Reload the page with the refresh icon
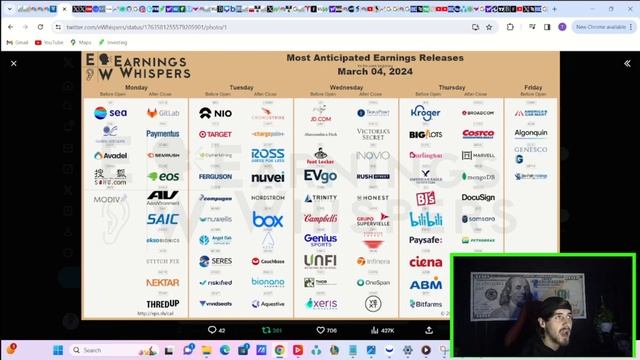Screen dimensions: 640x360 (40, 27)
